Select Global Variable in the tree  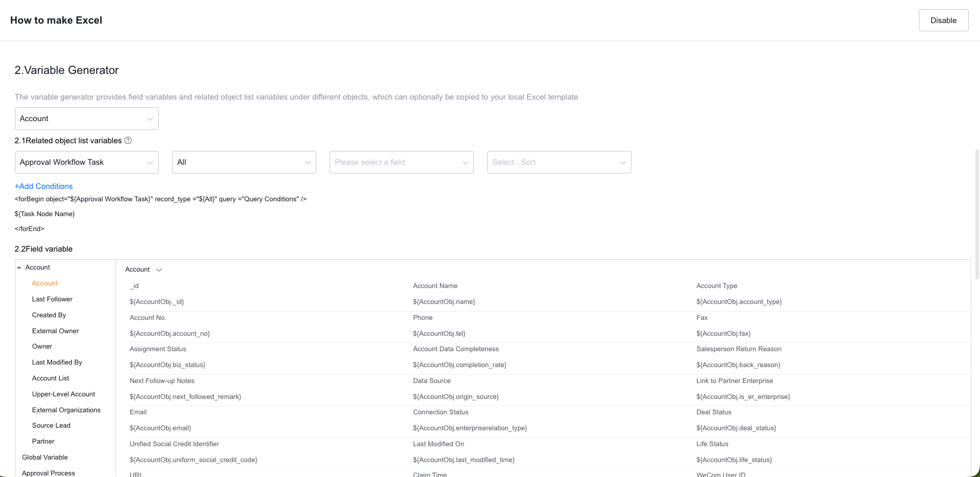point(45,457)
